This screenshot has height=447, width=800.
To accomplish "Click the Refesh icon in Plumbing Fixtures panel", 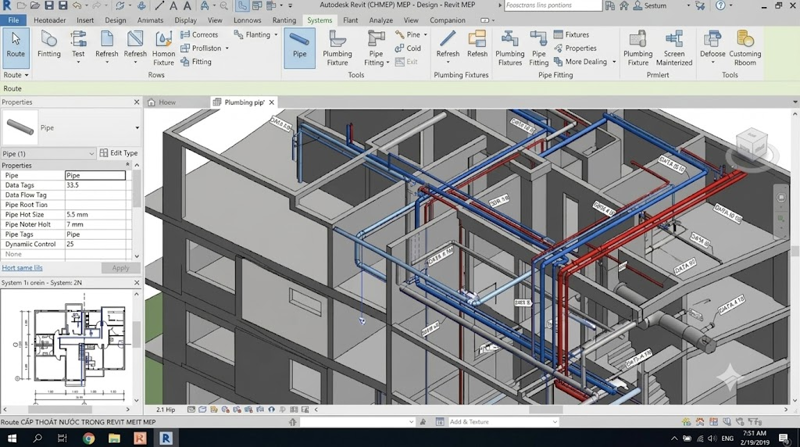I will pos(477,39).
